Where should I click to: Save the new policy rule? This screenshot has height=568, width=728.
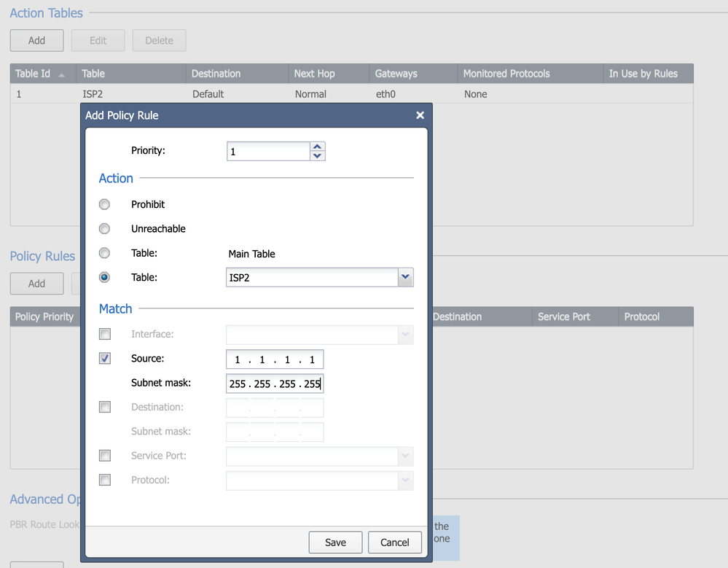click(x=335, y=542)
